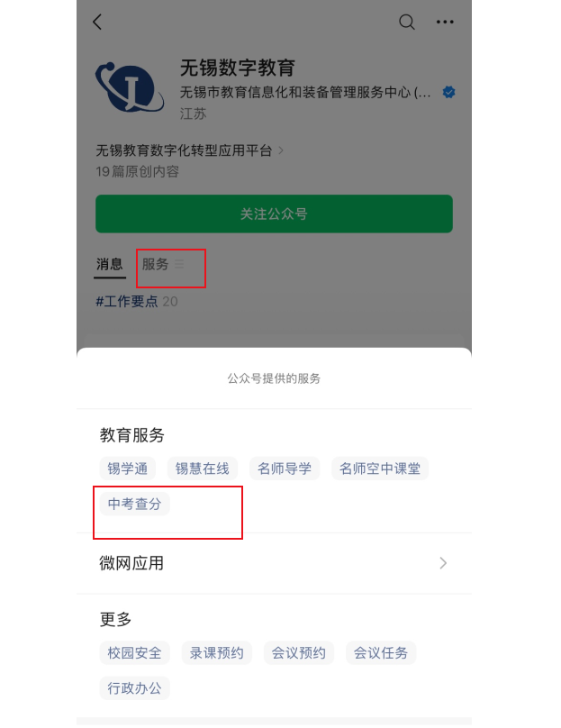Tap the back arrow icon

(97, 22)
